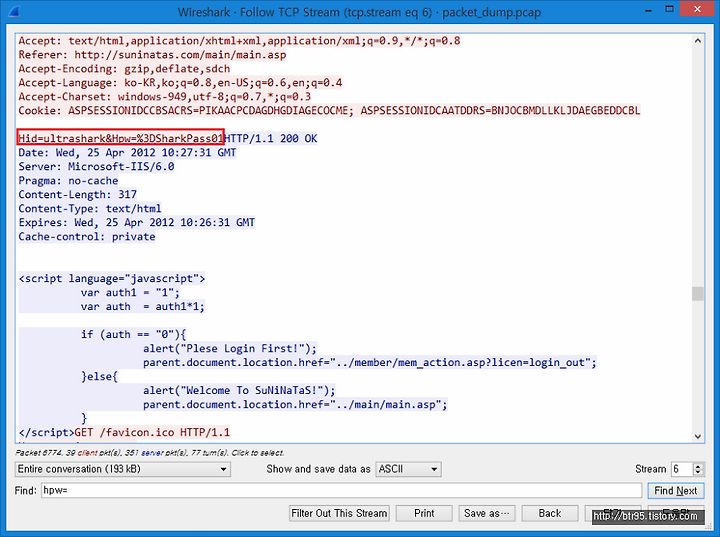720x537 pixels.
Task: Open the Entire conversation (193 kB) dropdown
Action: click(122, 469)
